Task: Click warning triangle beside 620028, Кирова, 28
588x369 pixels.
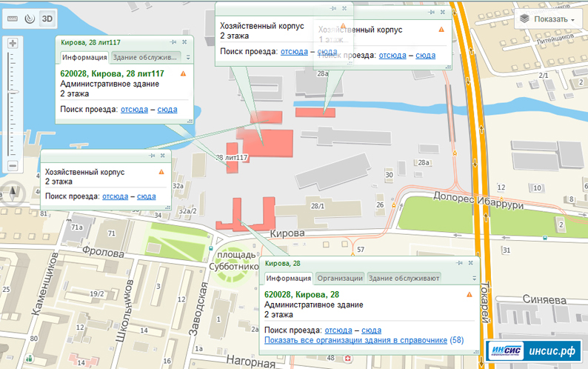Action: click(469, 294)
